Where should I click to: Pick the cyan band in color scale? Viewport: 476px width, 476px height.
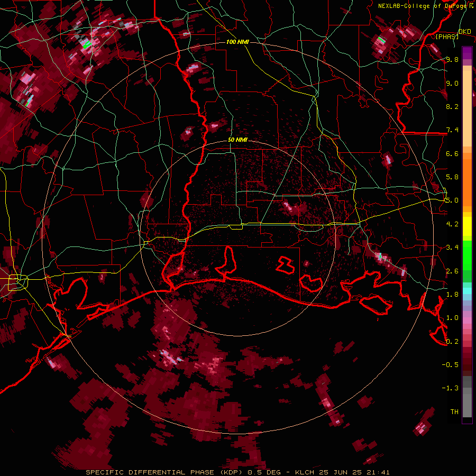(x=467, y=291)
